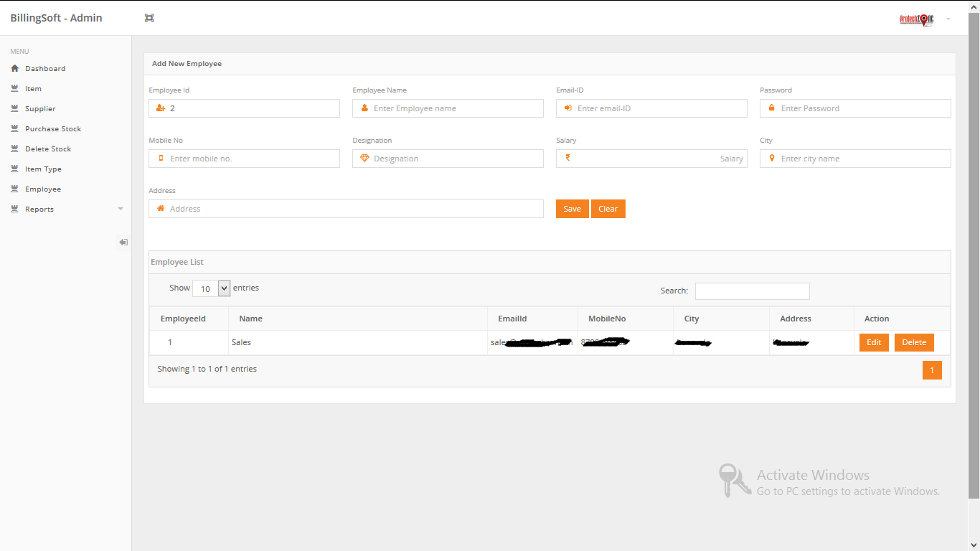Click the sign-in icon in Email-ID field
980x551 pixels.
[x=568, y=108]
